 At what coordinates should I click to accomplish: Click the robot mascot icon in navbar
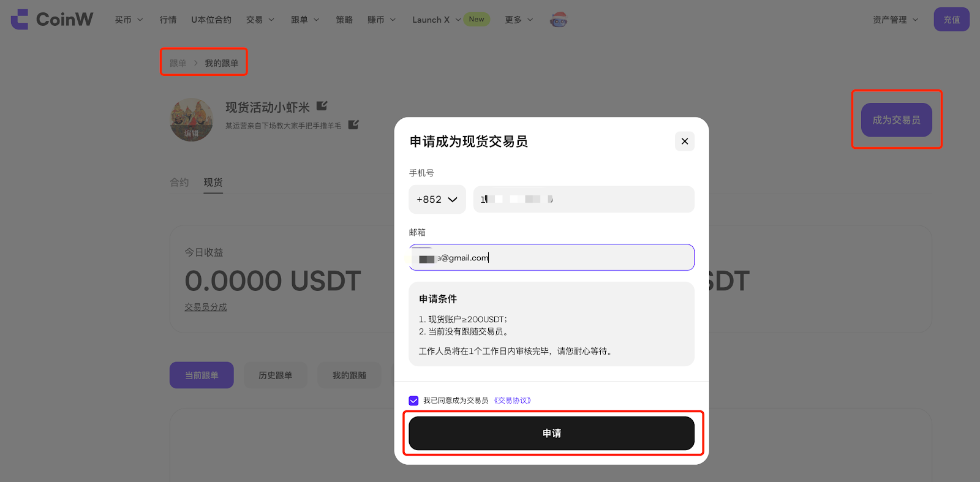[x=558, y=20]
